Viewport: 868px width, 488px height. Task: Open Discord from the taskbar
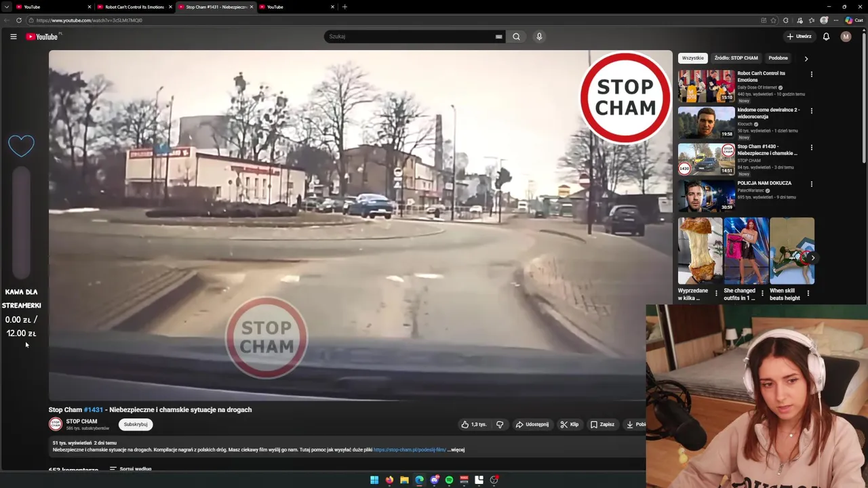coord(434,480)
